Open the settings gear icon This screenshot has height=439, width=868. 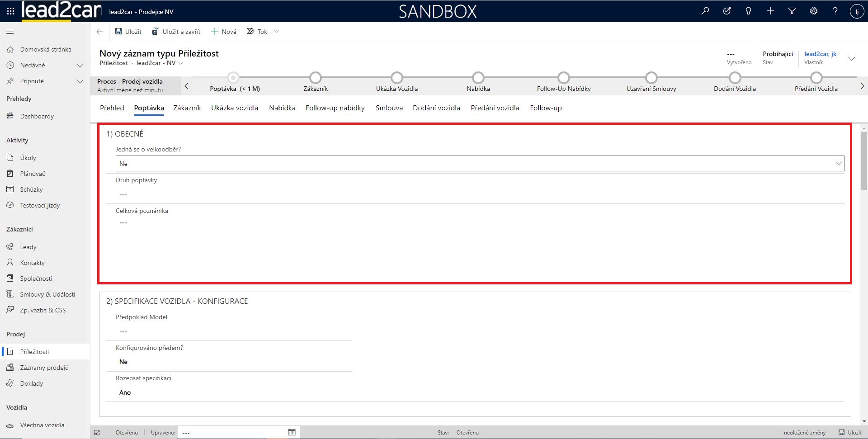813,11
